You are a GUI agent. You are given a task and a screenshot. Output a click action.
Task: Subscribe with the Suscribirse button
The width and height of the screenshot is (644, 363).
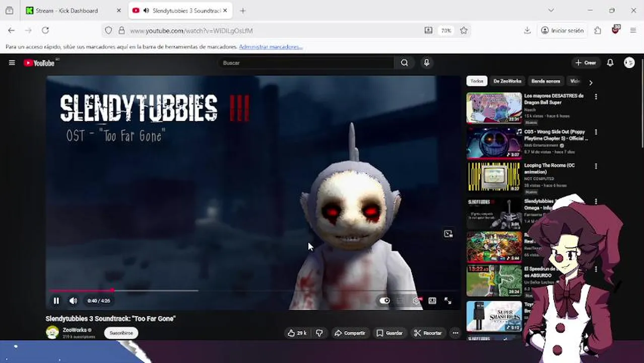click(x=121, y=333)
